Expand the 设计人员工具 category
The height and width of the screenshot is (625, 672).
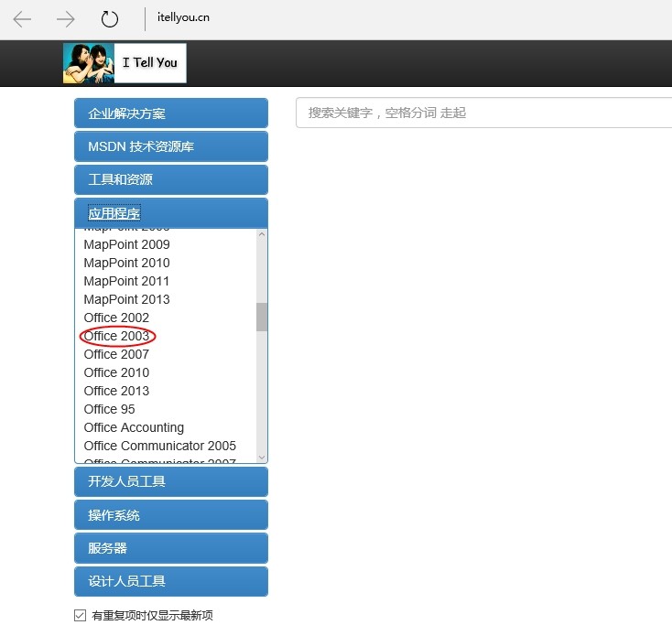click(171, 581)
